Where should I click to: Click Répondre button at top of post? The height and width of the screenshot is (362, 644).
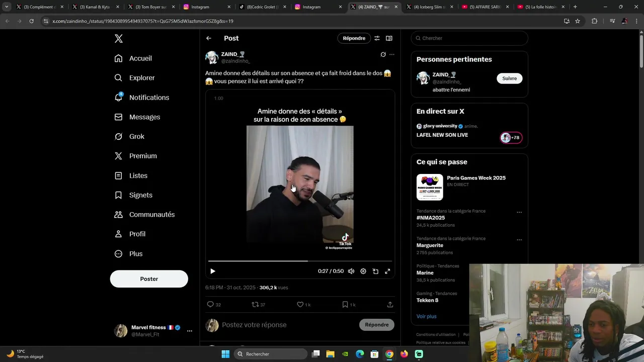click(x=354, y=38)
